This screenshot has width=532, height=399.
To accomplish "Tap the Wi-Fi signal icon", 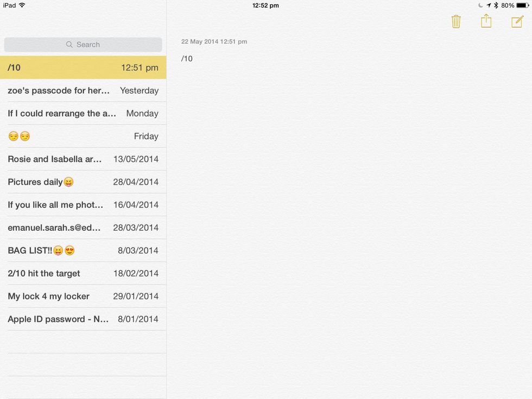I will (22, 5).
